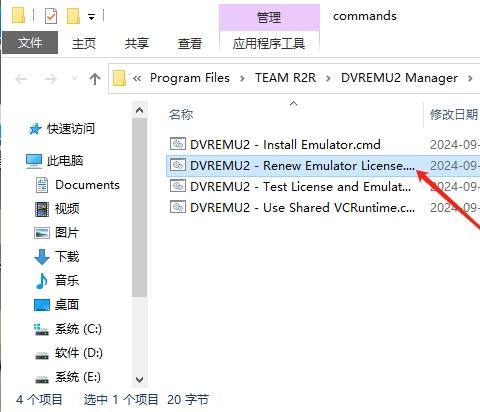This screenshot has height=412, width=480.
Task: Open 此电脑 (This PC) in the navigation pane
Action: [65, 161]
